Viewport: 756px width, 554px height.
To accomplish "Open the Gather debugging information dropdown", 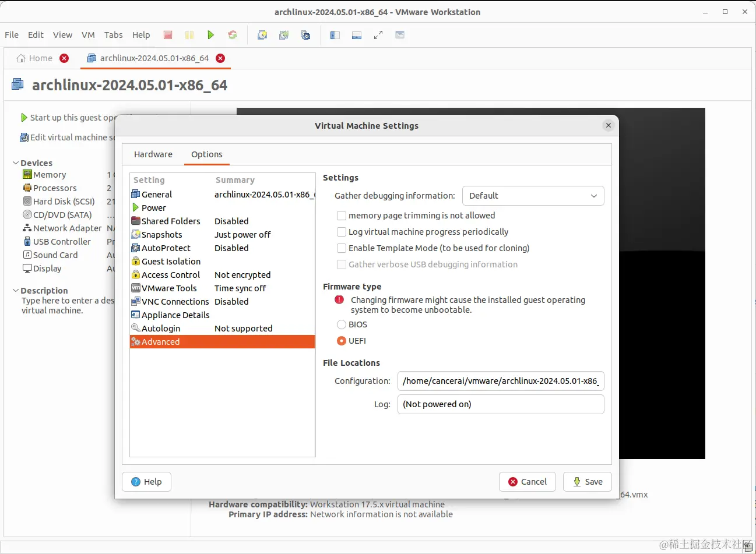I will 533,196.
